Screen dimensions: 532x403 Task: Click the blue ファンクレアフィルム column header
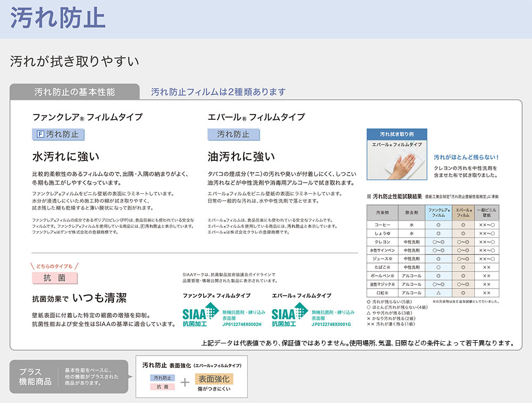point(438,212)
